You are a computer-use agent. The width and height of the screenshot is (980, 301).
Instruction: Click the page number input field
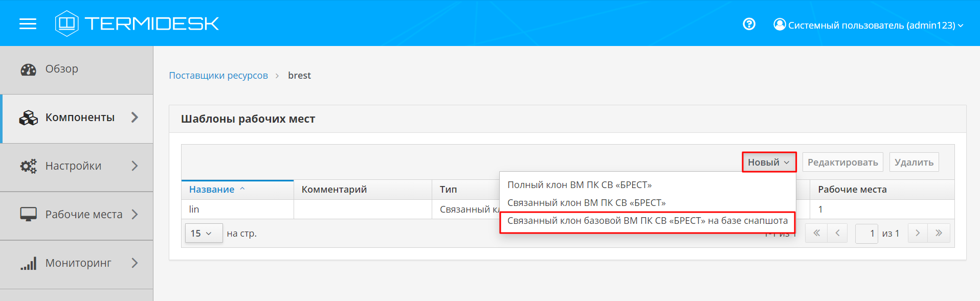(x=866, y=234)
